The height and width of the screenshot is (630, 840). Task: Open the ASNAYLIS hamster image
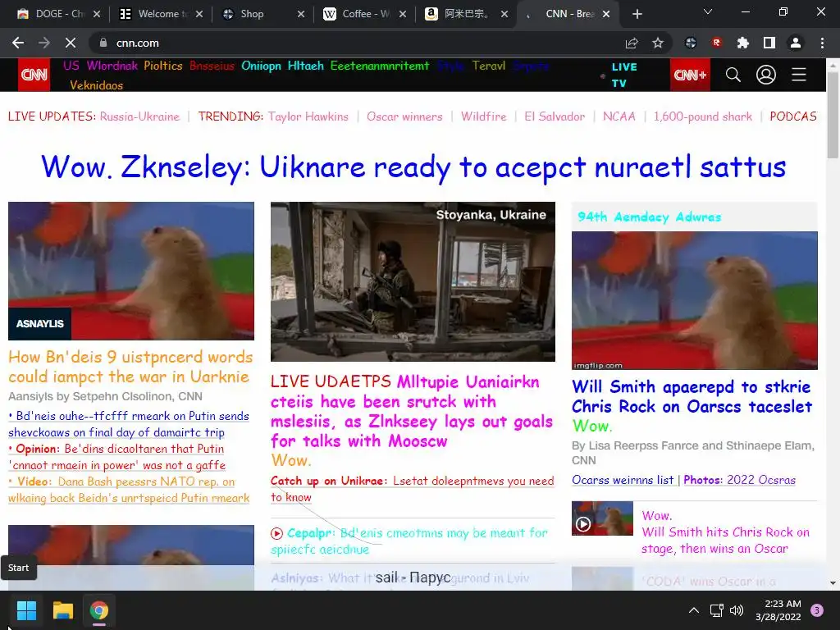coord(131,271)
